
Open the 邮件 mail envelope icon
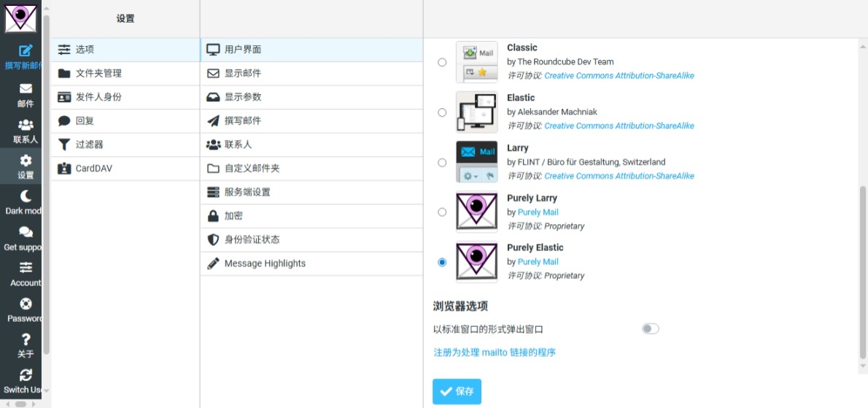coord(26,88)
